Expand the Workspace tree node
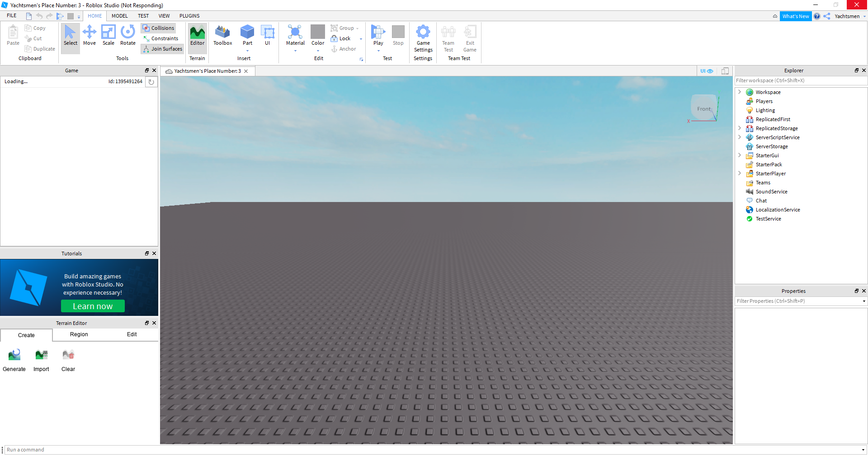This screenshot has height=470, width=868. pos(740,92)
